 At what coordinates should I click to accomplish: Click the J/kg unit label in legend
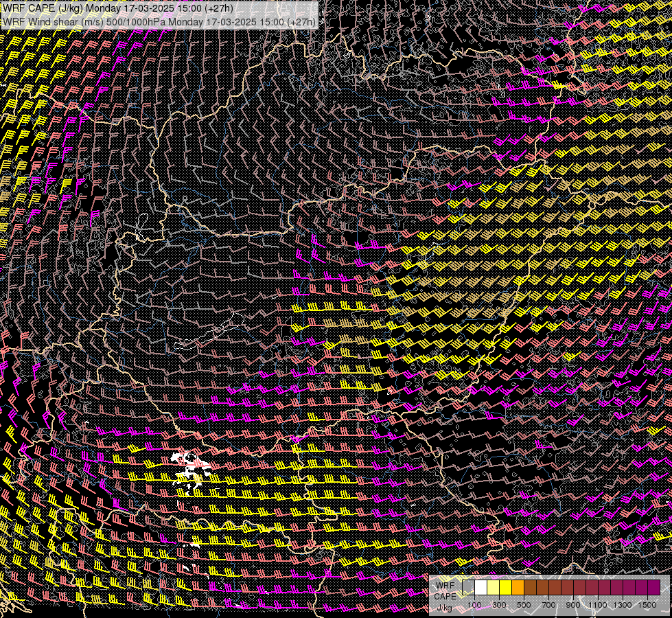point(444,608)
